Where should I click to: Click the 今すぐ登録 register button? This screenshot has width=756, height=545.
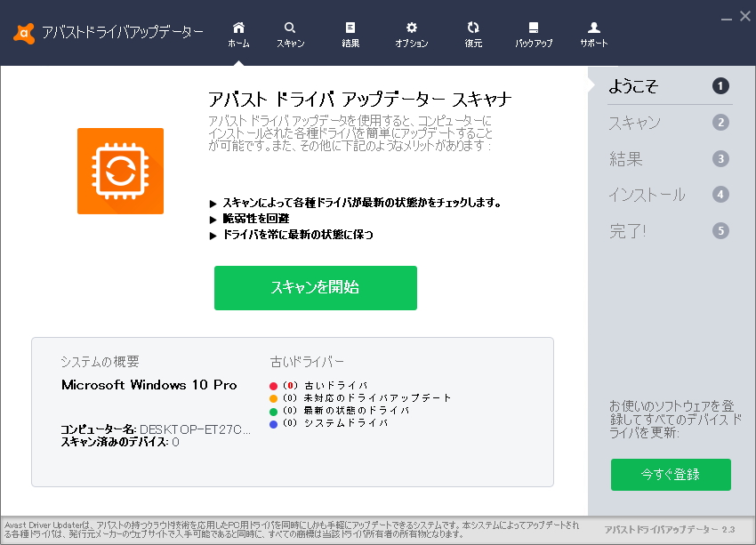pos(670,475)
